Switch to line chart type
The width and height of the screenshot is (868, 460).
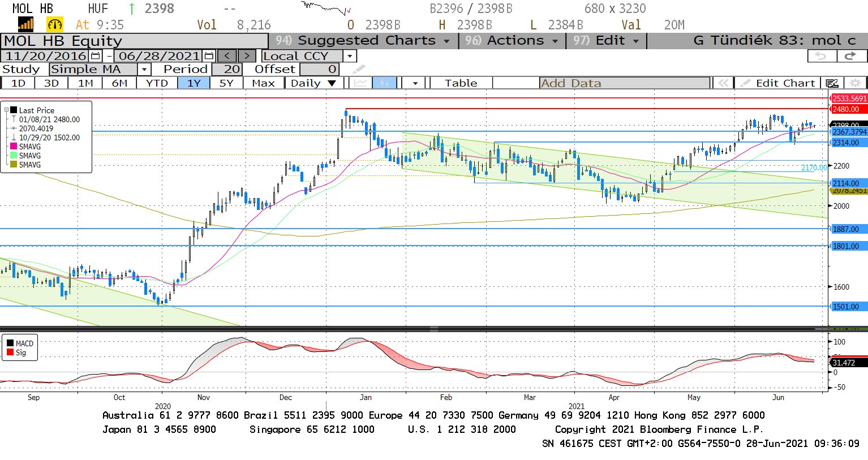coord(360,83)
